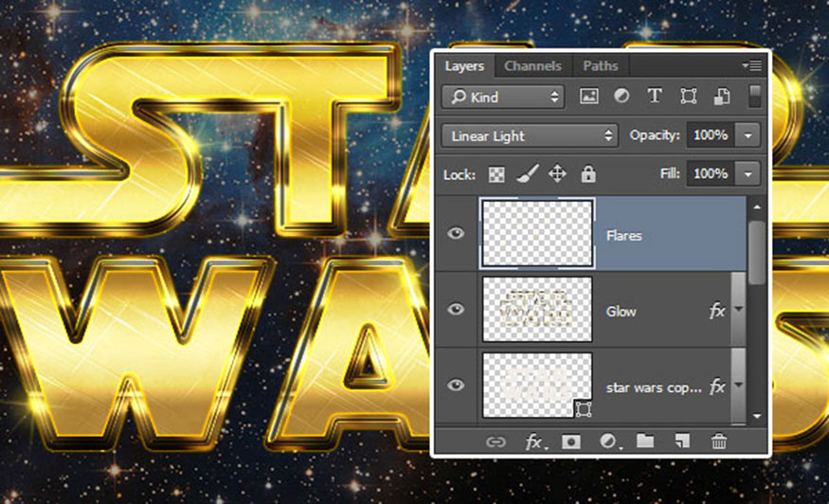
Task: Open the Layers panel flyout menu
Action: point(751,65)
